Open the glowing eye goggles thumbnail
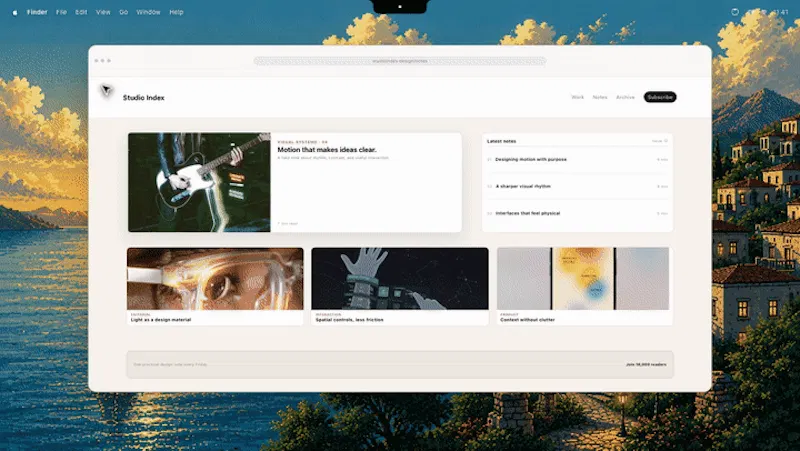 (x=215, y=279)
